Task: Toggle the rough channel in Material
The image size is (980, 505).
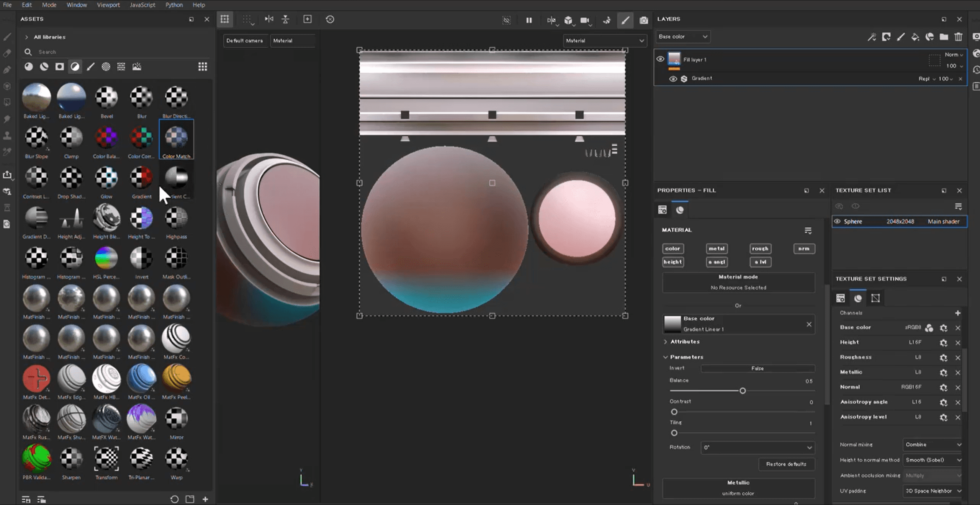Action: tap(760, 248)
